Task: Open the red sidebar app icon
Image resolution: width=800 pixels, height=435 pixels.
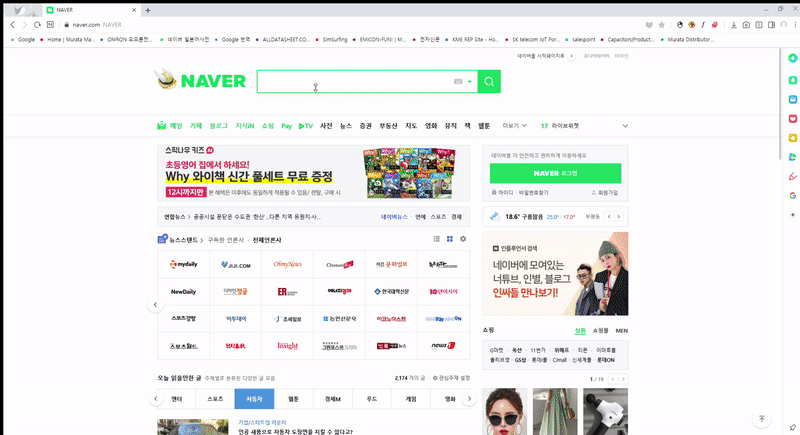Action: (x=792, y=118)
